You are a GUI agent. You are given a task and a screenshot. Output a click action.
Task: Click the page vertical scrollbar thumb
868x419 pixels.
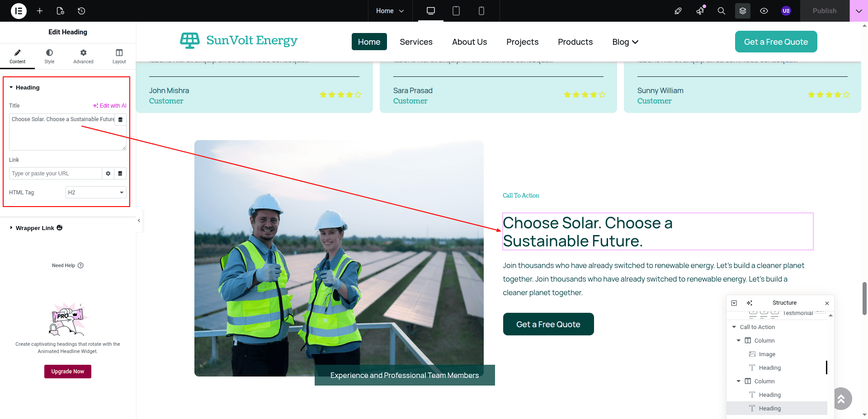pos(864,298)
